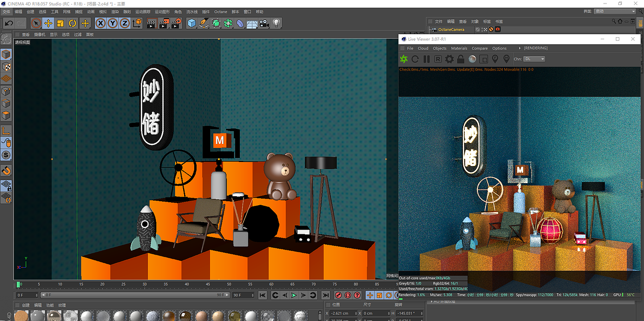Image resolution: width=644 pixels, height=321 pixels.
Task: Click the Render View clapperboard icon
Action: click(152, 23)
